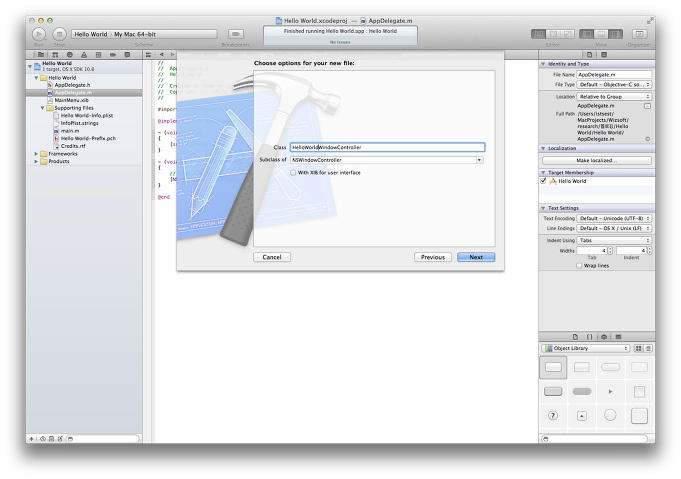Click the 'Make localized...' button
Screen dimensions: 681x479
tap(597, 160)
